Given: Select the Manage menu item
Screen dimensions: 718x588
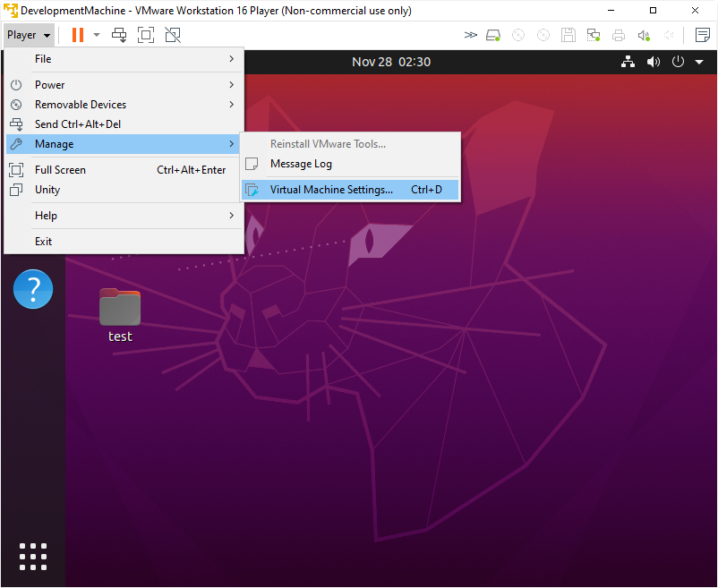Looking at the screenshot, I should tap(124, 144).
